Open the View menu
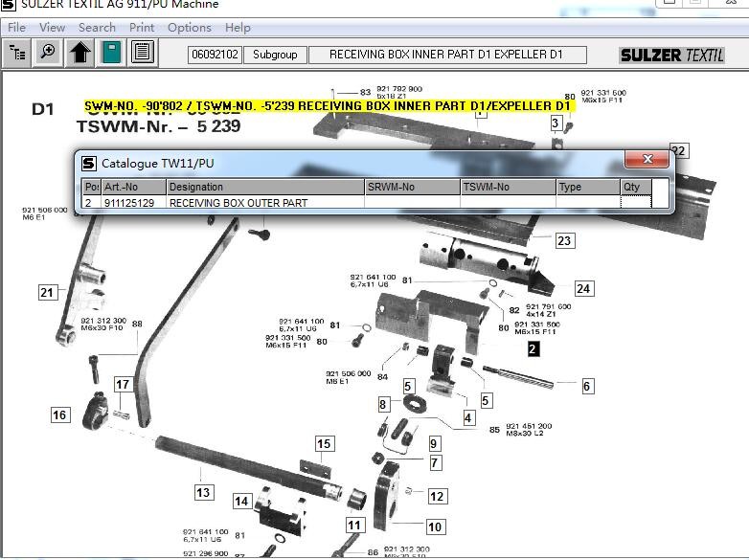Viewport: 749px width, 560px height. (52, 28)
